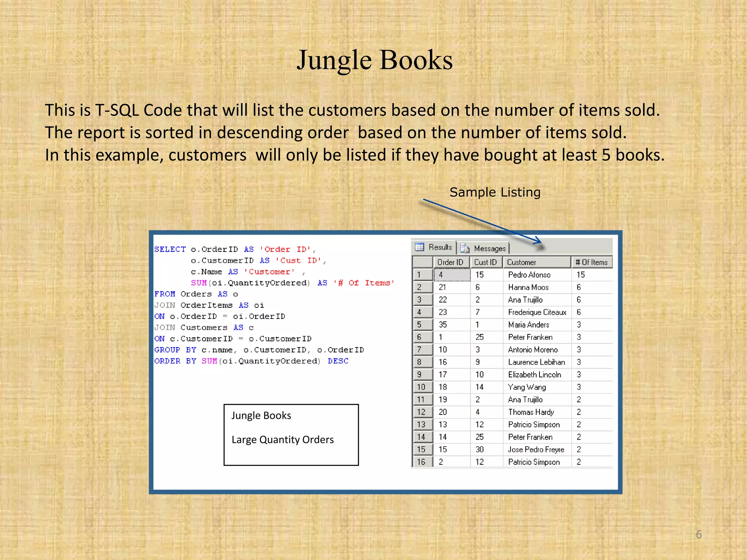Image resolution: width=747 pixels, height=560 pixels.
Task: Open the Results tab
Action: pyautogui.click(x=434, y=247)
